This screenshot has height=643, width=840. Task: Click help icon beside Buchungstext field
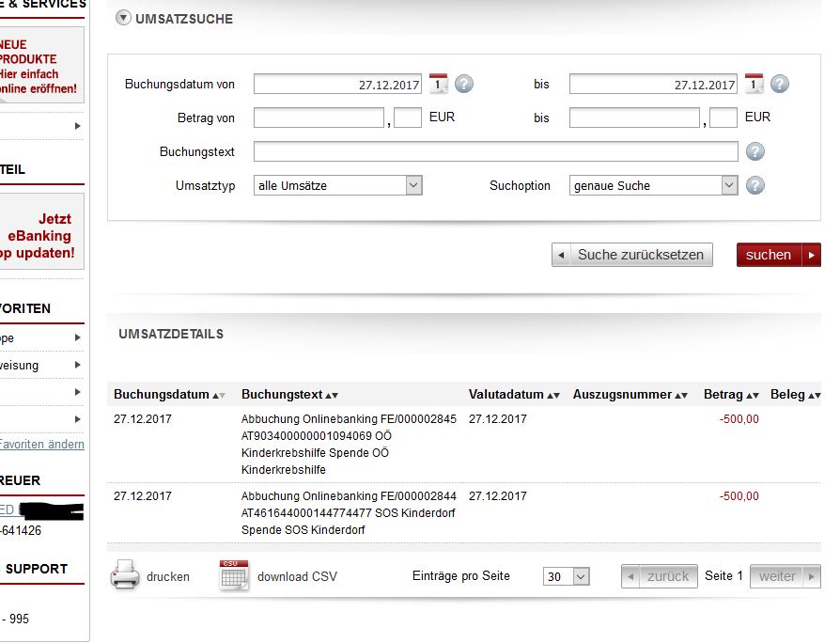click(755, 152)
